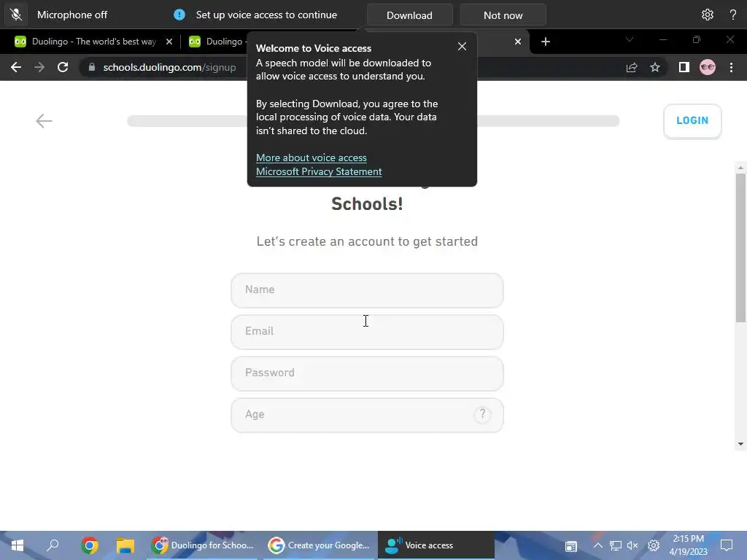Screen dimensions: 747x560
Task: Switch to Voice access taskbar item
Action: pos(436,545)
